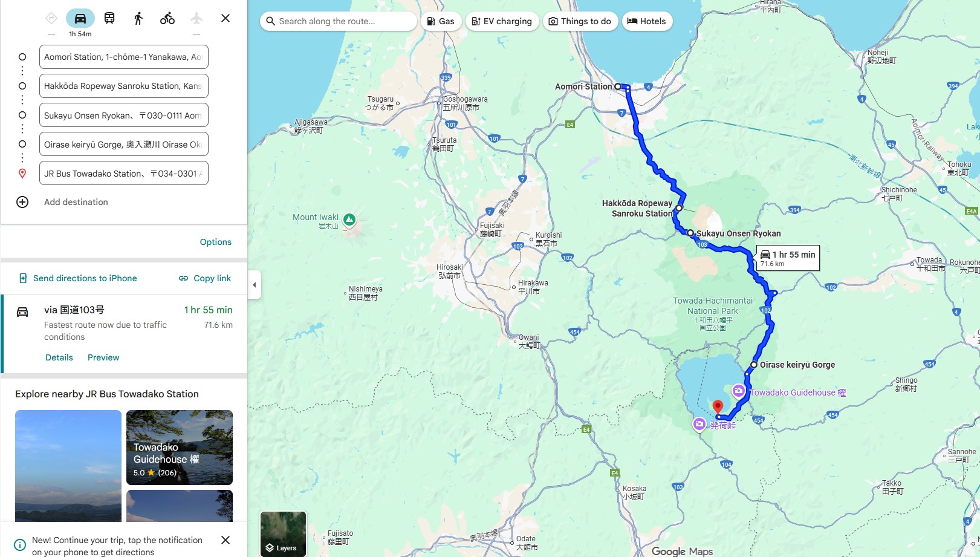Open route Options

coord(216,242)
